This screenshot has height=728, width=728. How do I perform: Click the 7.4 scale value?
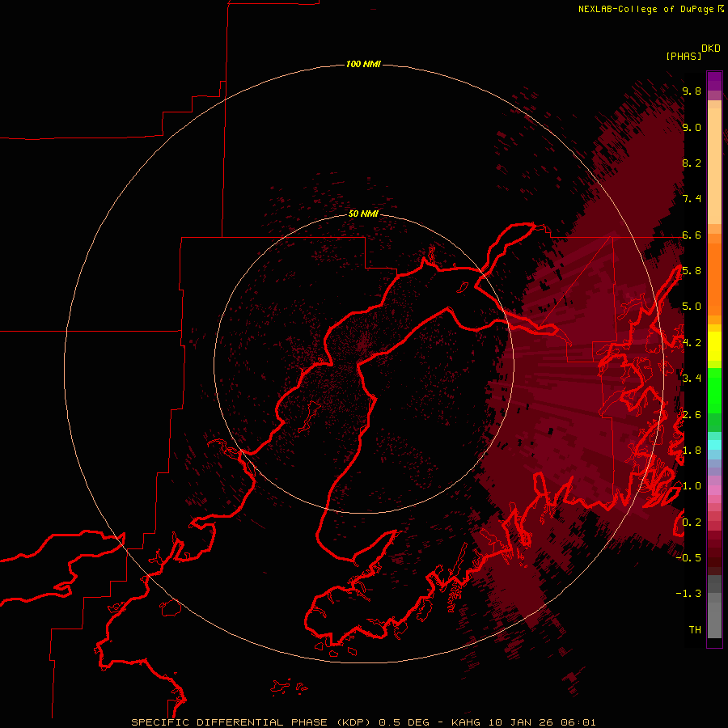point(692,199)
